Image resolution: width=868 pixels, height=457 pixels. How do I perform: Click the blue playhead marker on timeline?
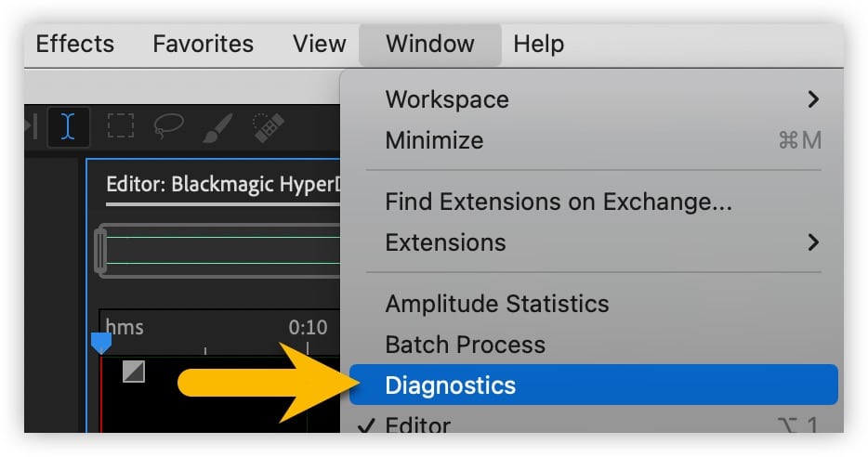coord(101,343)
